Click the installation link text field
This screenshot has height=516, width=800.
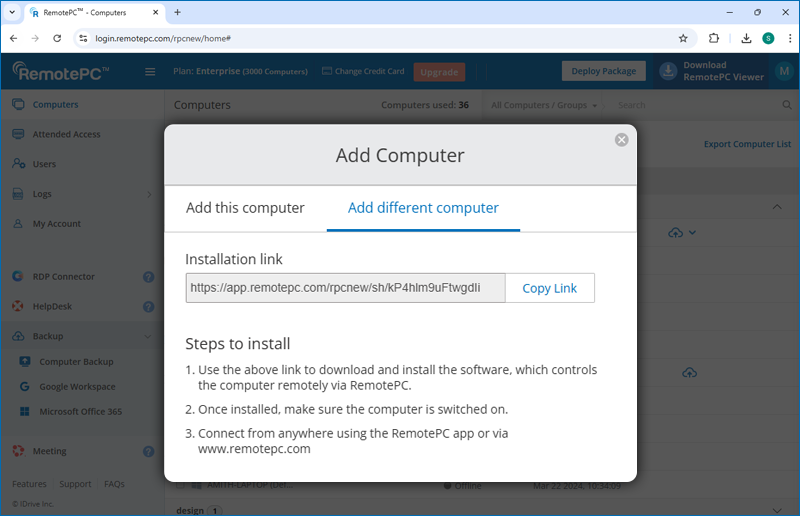[x=345, y=288]
